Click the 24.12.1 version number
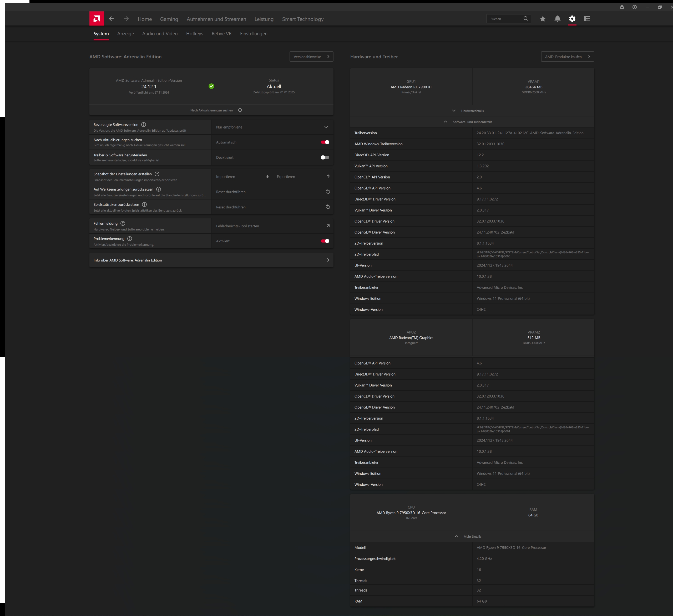 coord(149,86)
